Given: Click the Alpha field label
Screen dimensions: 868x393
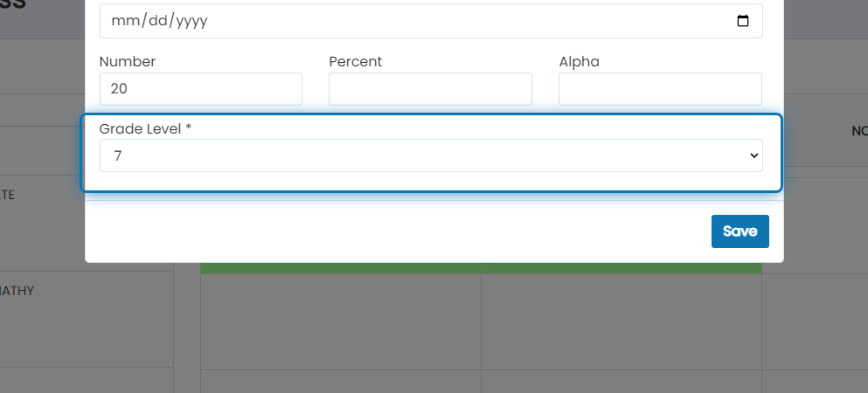Looking at the screenshot, I should coord(579,61).
